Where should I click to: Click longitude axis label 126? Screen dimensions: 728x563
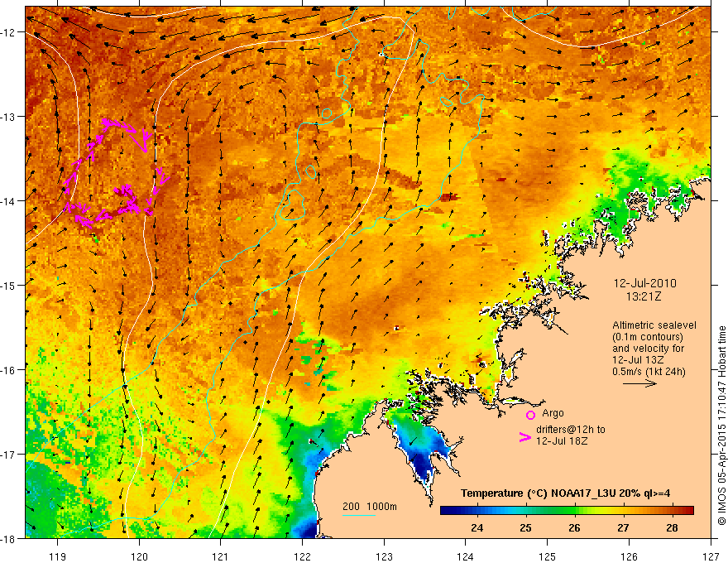click(x=629, y=556)
